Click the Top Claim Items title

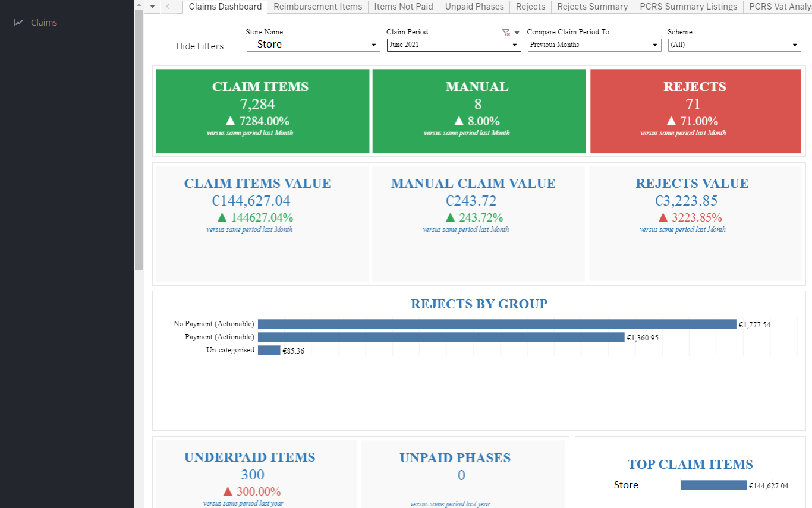coord(691,465)
